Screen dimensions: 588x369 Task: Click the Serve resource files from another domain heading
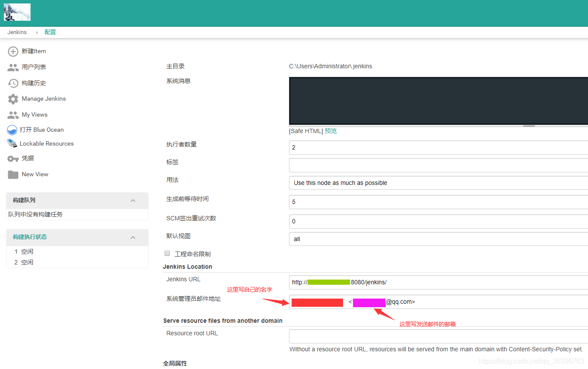[223, 321]
